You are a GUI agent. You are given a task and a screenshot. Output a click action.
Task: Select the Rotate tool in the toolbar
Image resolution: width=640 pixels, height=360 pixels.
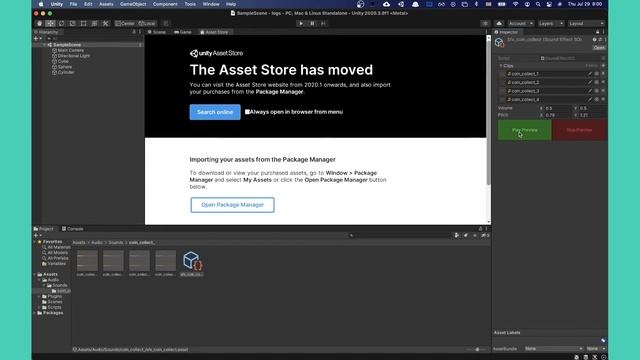pos(62,24)
